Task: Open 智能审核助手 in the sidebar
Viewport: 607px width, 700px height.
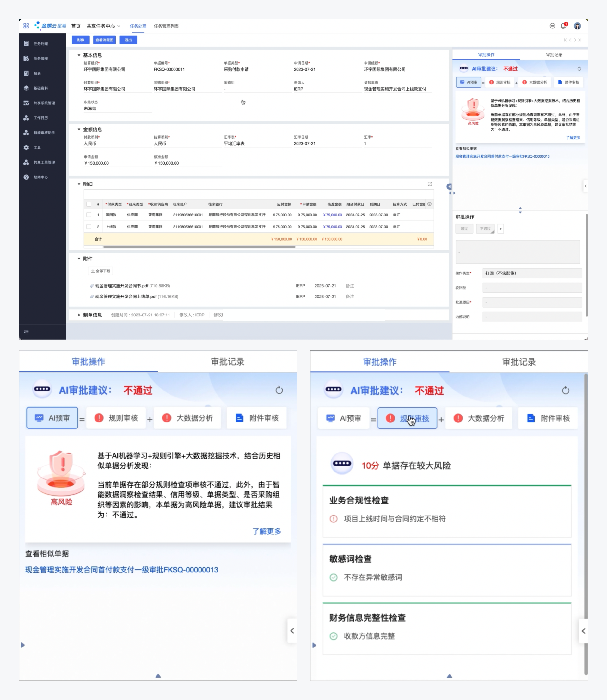Action: tap(44, 133)
